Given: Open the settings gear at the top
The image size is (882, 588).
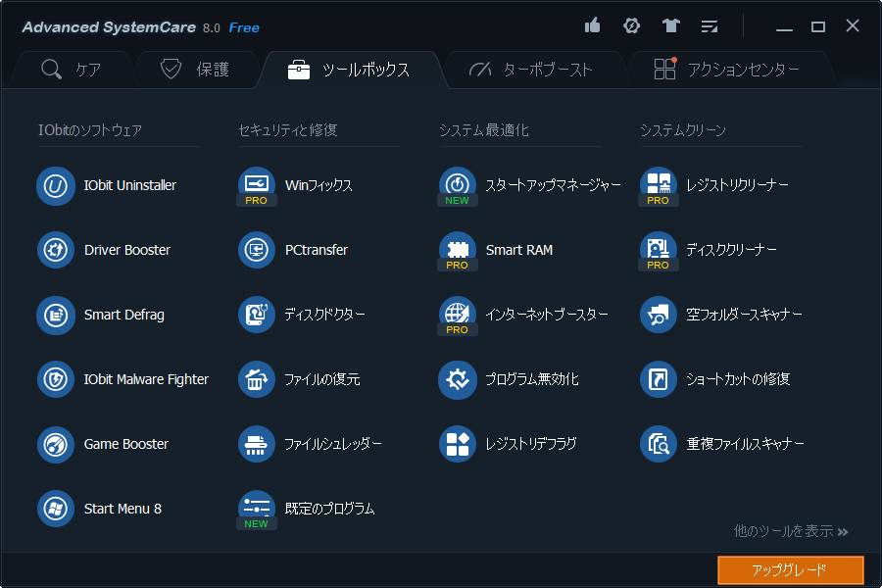Looking at the screenshot, I should pyautogui.click(x=631, y=26).
